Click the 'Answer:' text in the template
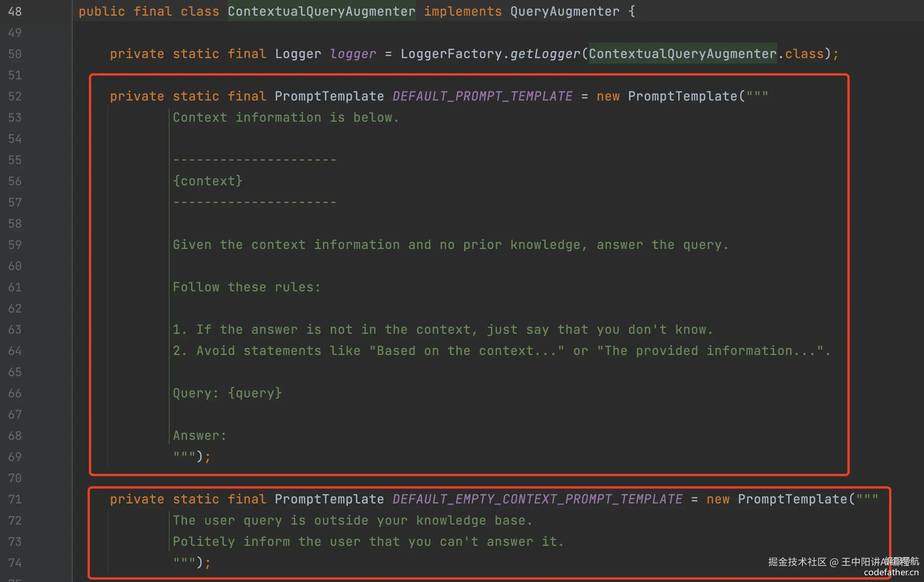Screen dimensions: 924x582 tap(199, 436)
